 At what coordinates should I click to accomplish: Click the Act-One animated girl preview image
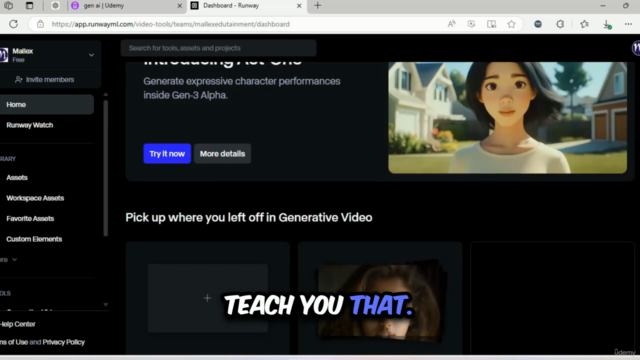pos(507,118)
